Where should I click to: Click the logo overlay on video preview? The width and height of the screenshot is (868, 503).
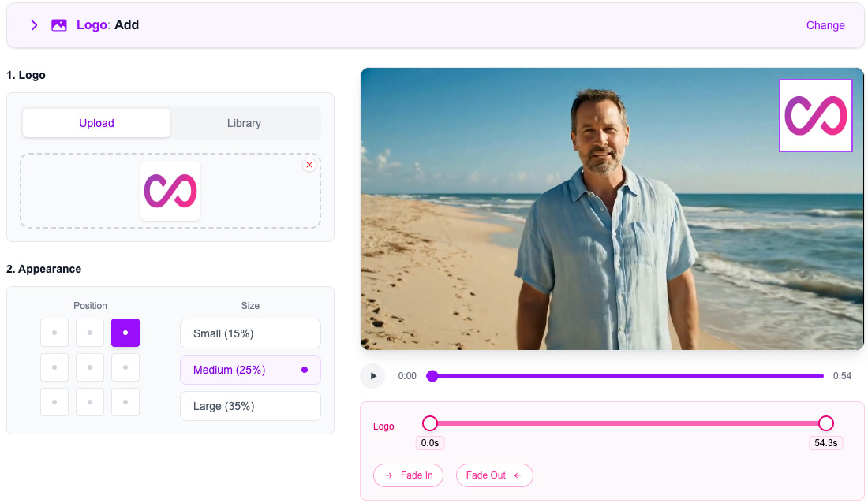[x=815, y=115]
